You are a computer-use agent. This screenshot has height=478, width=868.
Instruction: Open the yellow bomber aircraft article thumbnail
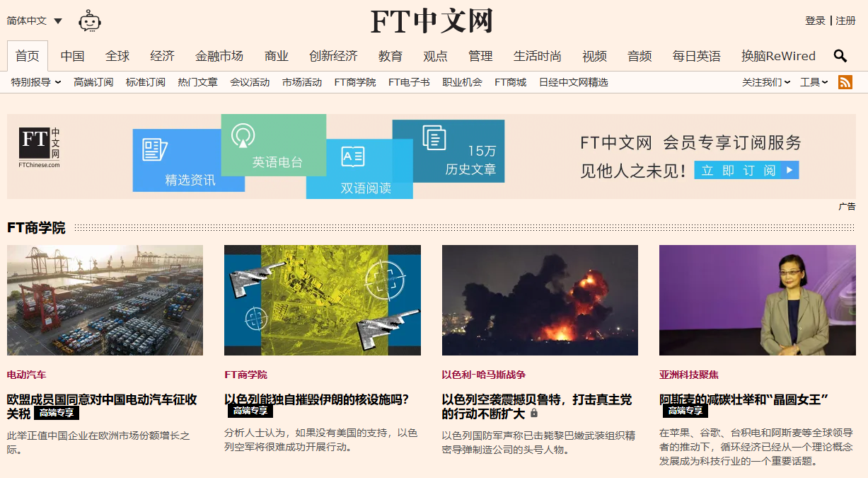point(323,300)
